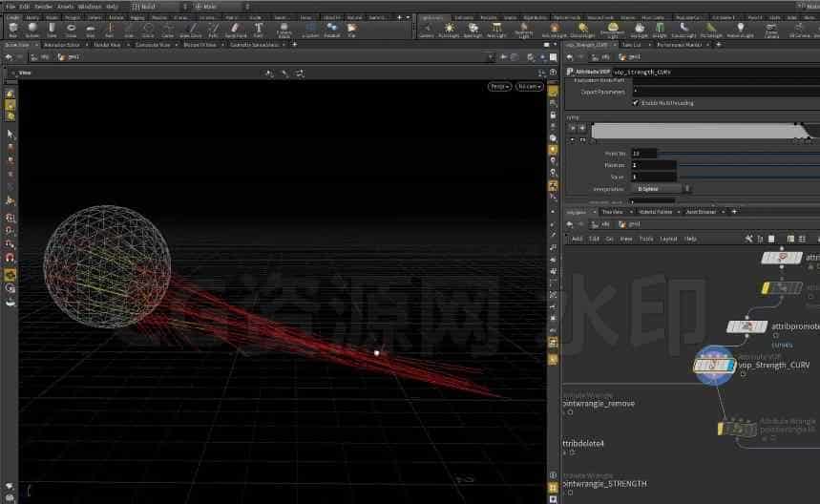Activate the select tool in viewport sidebar
Viewport: 820px width, 504px height.
tap(11, 135)
